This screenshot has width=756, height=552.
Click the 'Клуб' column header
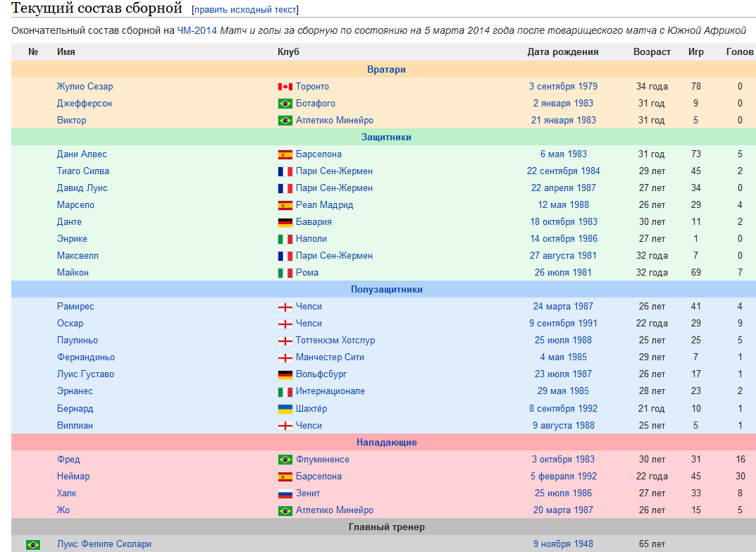coord(288,51)
